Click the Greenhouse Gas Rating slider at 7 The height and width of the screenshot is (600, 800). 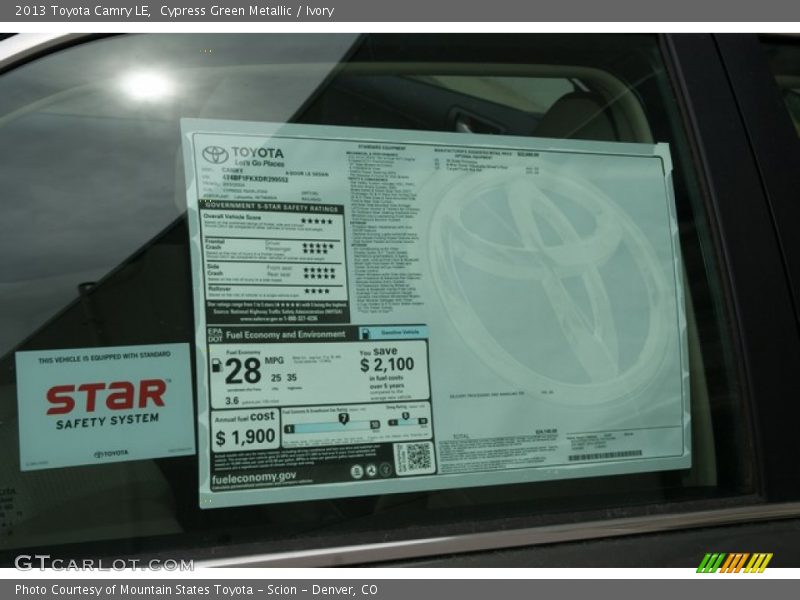click(x=343, y=419)
